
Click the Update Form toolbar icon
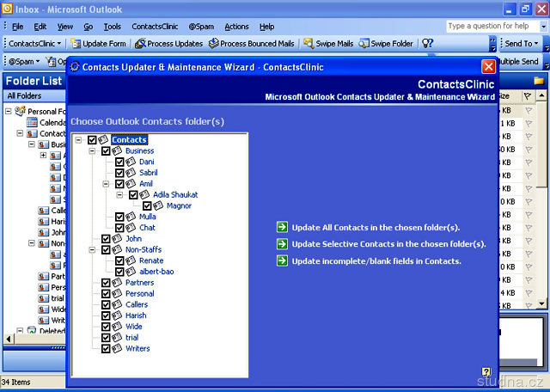[x=76, y=43]
